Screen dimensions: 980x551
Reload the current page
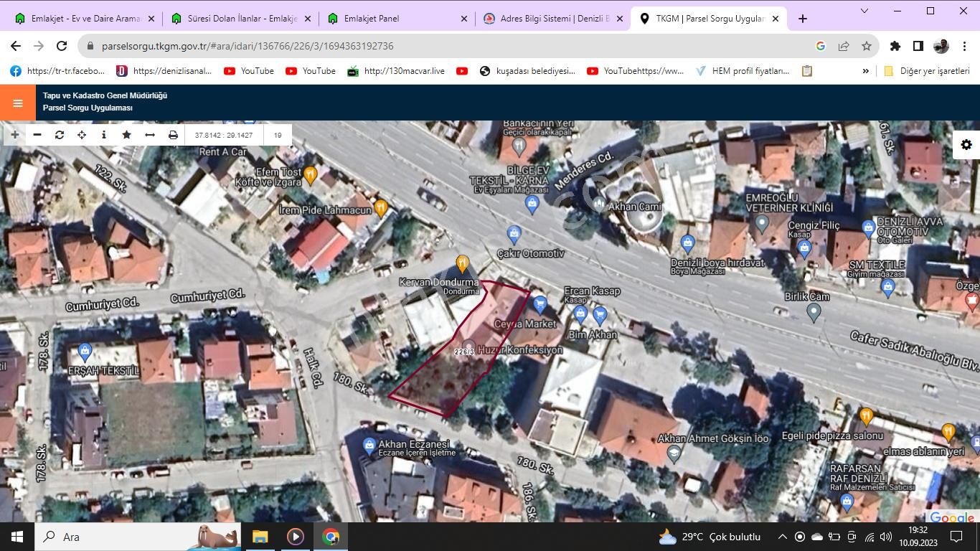[62, 46]
